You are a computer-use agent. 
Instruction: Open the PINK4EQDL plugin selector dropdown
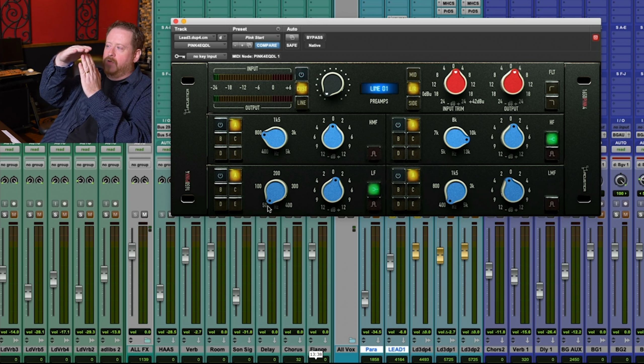tap(200, 45)
